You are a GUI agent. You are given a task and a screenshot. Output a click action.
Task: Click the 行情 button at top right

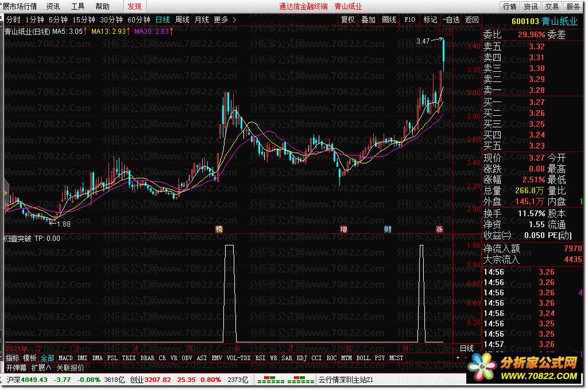pyautogui.click(x=510, y=7)
